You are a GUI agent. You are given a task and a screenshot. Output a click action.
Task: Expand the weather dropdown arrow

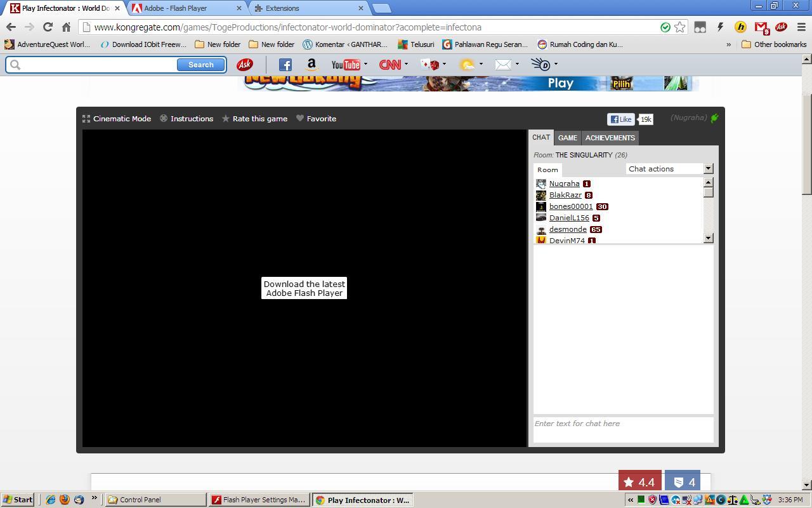click(x=481, y=64)
